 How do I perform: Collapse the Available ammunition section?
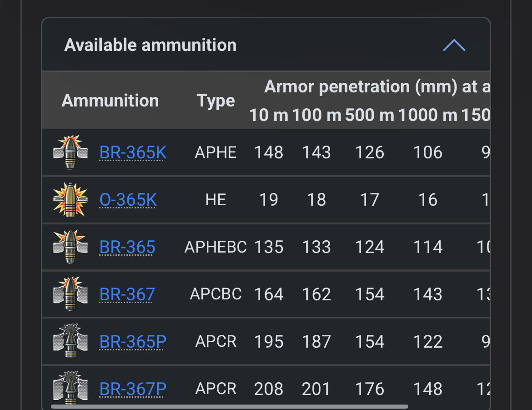pos(454,45)
